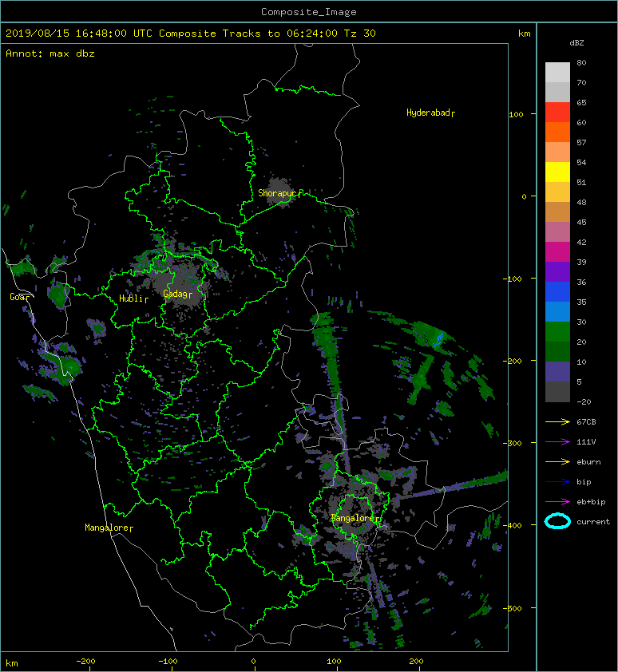Click the -200 tick on horizontal axis
Image resolution: width=618 pixels, height=672 pixels.
click(x=85, y=662)
